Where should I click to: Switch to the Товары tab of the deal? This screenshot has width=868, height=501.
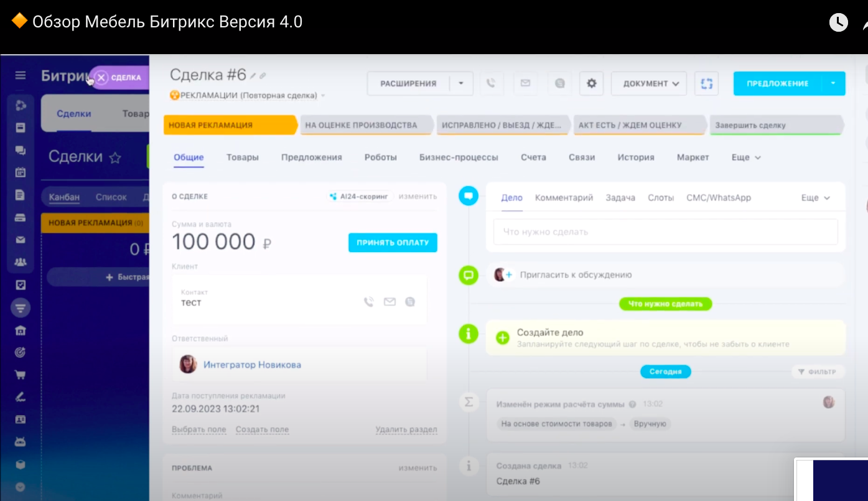click(242, 157)
